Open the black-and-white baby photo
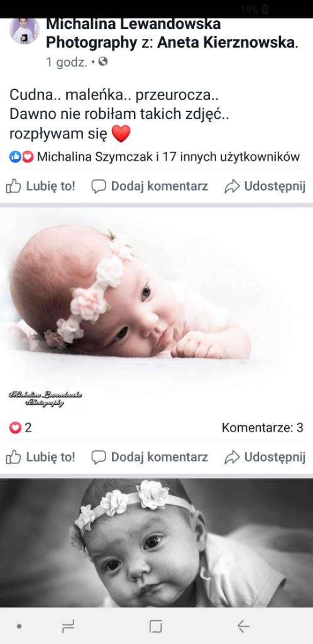Image resolution: width=313 pixels, height=644 pixels. [156, 543]
